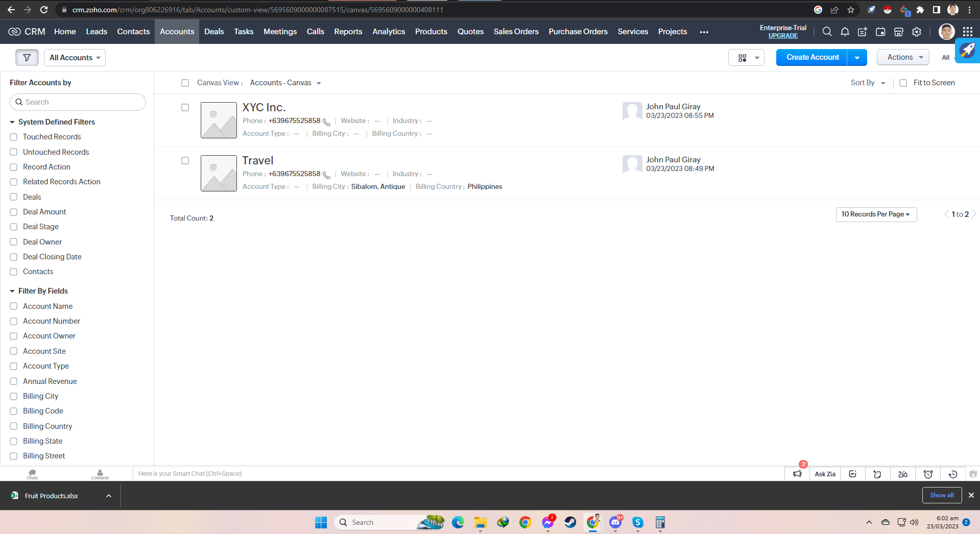Click the user profile avatar
Viewport: 980px width, 534px height.
[x=946, y=32]
